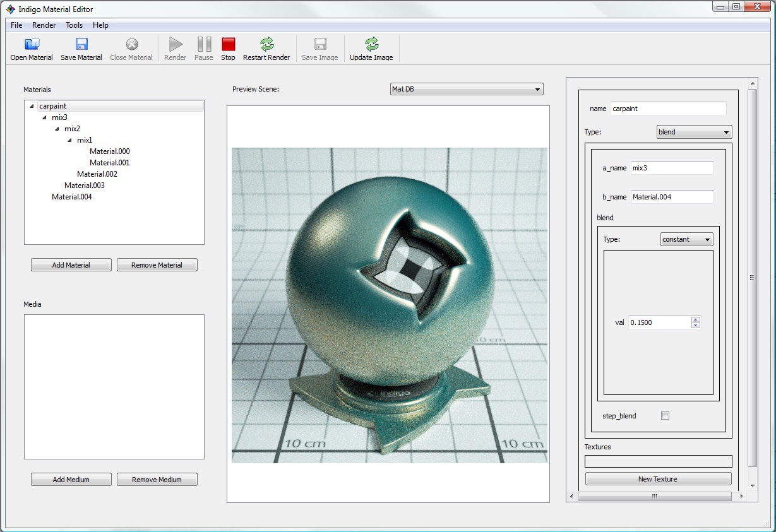Collapse the mix1 tree node
Viewport: 776px width, 532px height.
coord(69,140)
